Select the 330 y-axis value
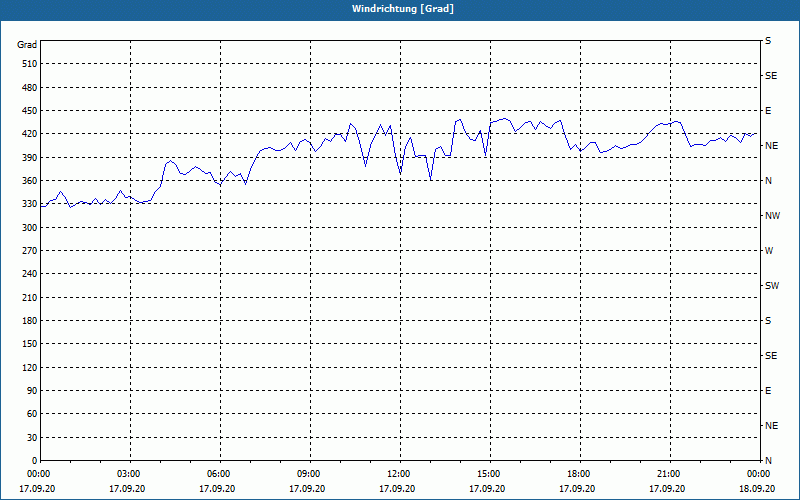Viewport: 800px width, 500px height. pos(30,204)
